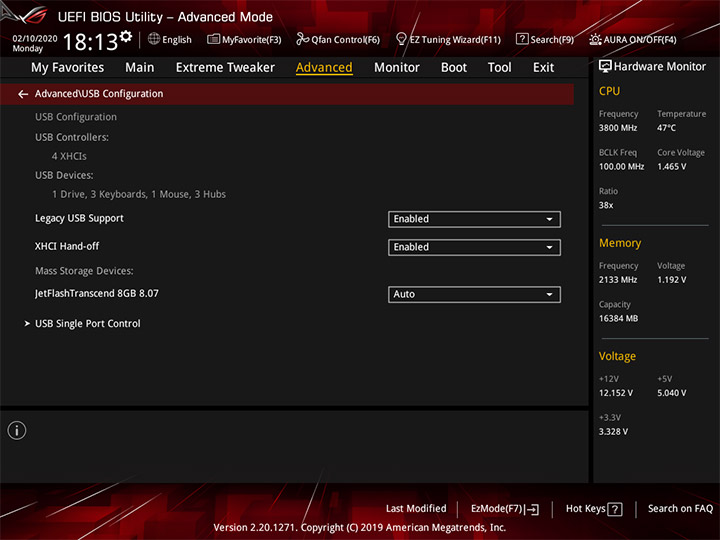
Task: Click Advanced\USB Configuration breadcrumb text
Action: [99, 94]
